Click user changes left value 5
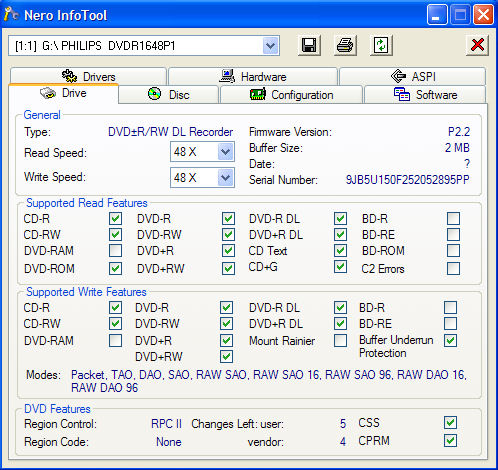 pos(343,424)
